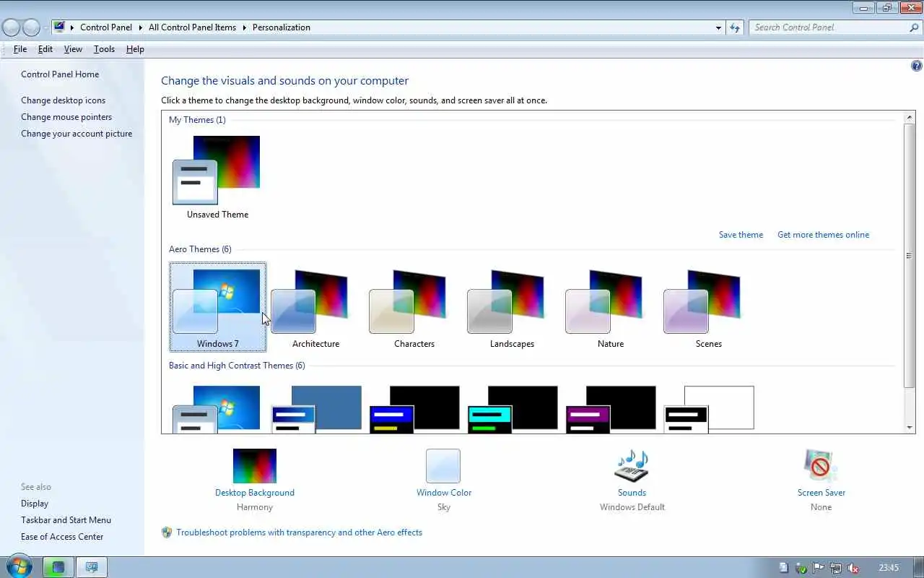The height and width of the screenshot is (578, 924).
Task: Open Taskbar and Start Menu link
Action: click(x=66, y=520)
